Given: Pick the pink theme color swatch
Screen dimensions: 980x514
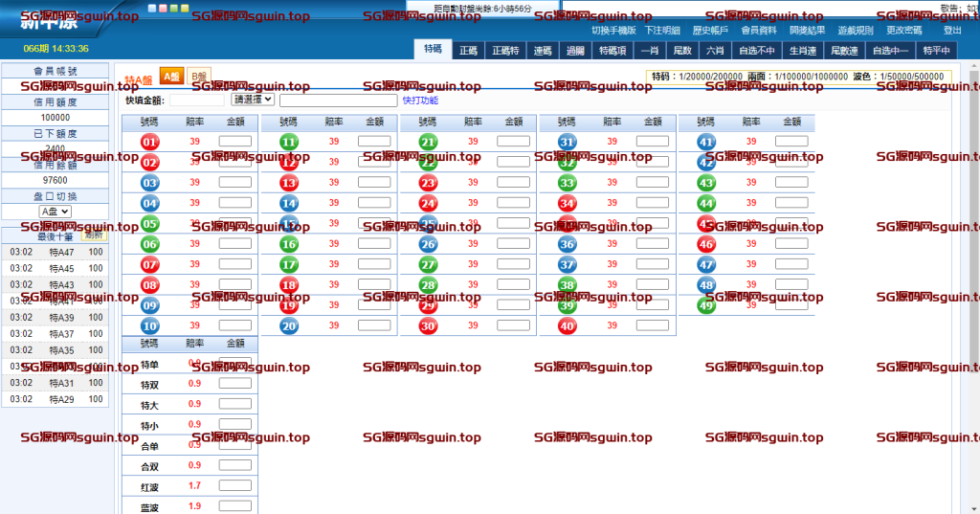Looking at the screenshot, I should pos(164,8).
